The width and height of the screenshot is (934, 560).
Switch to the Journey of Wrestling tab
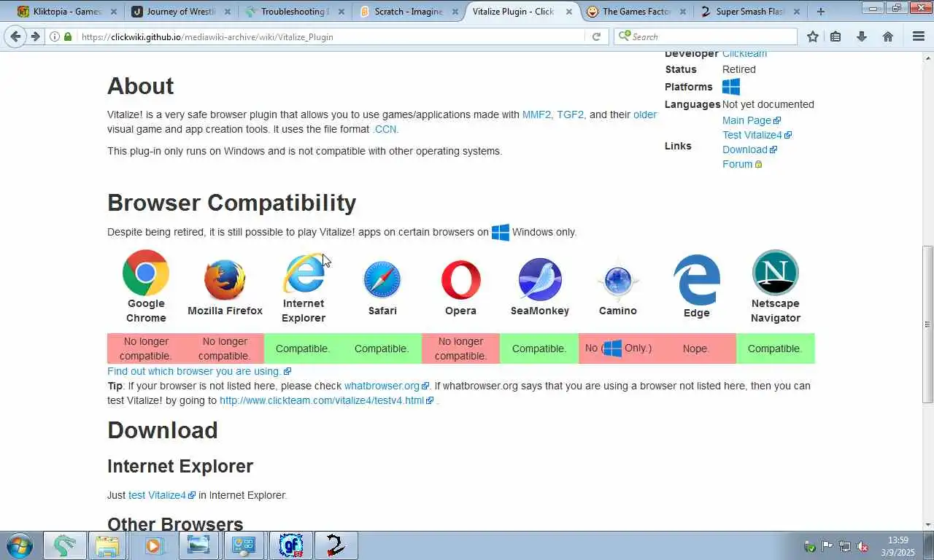pos(181,12)
